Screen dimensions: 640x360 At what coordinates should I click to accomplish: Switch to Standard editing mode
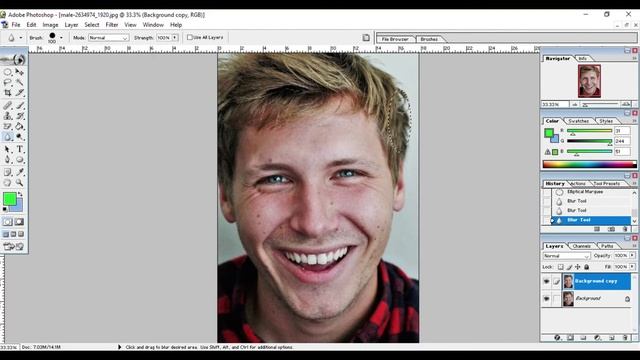pyautogui.click(x=8, y=222)
